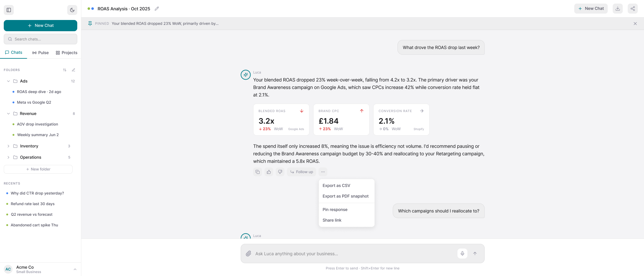Viewport: 644px width, 276px height.
Task: Collapse the Revenue folder
Action: coord(8,114)
